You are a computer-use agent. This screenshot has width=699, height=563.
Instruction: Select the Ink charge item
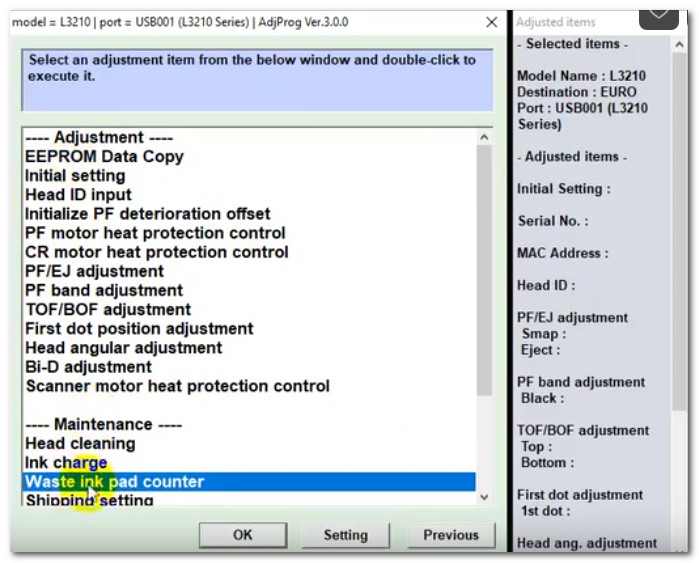pos(66,463)
